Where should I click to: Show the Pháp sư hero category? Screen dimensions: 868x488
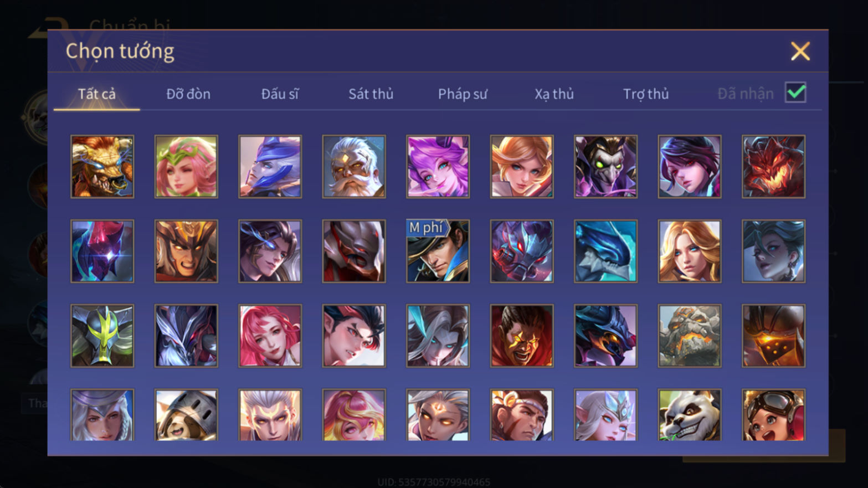point(463,94)
